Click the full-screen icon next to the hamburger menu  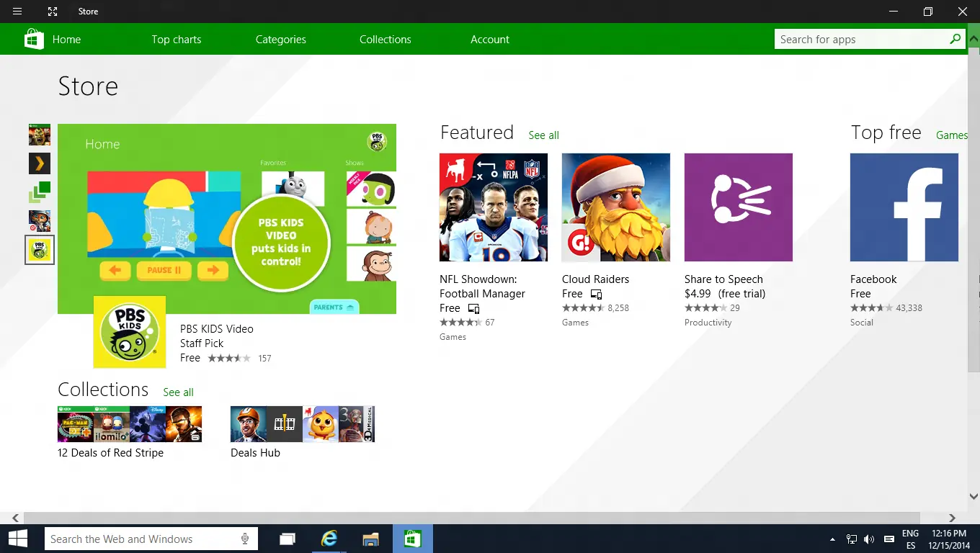pyautogui.click(x=52, y=11)
